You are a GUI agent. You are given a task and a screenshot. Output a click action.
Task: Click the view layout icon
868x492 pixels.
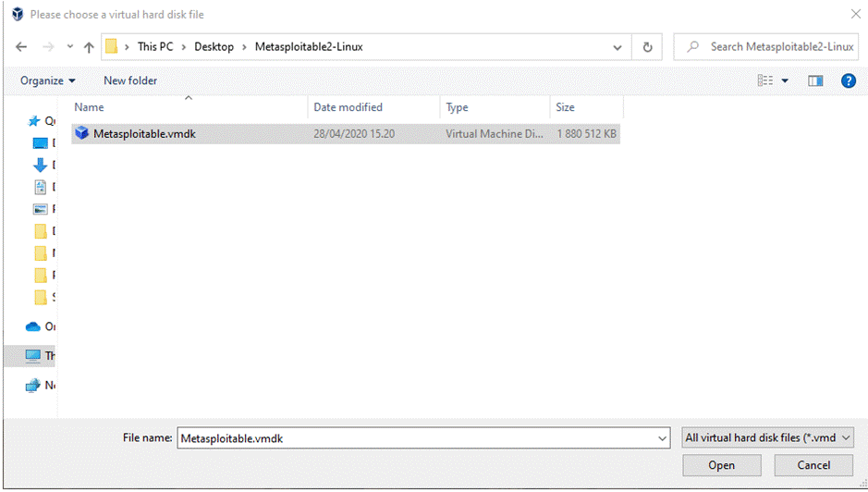[765, 81]
